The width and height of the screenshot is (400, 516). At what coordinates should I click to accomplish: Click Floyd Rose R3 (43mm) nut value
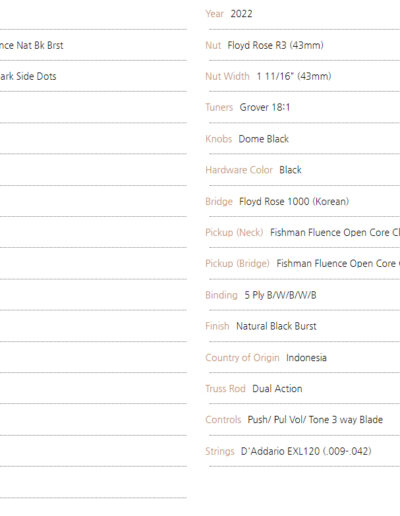(275, 45)
